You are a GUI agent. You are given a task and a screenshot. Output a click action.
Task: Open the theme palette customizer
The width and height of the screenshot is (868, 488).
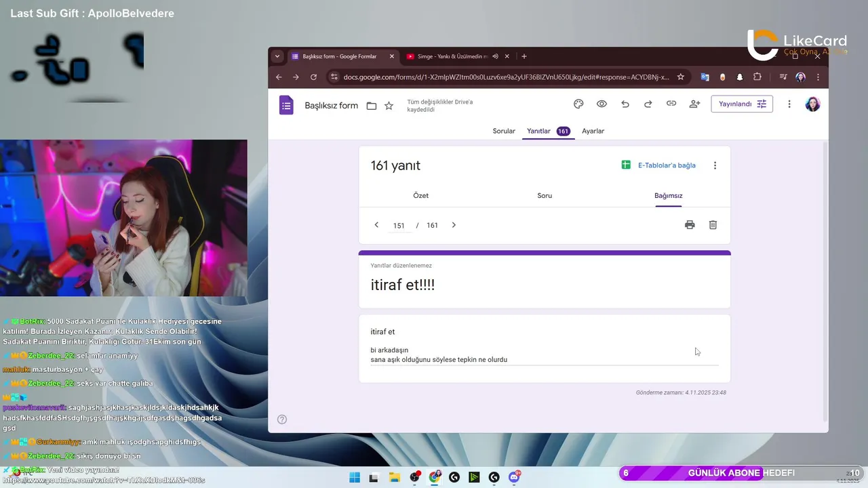(x=578, y=104)
